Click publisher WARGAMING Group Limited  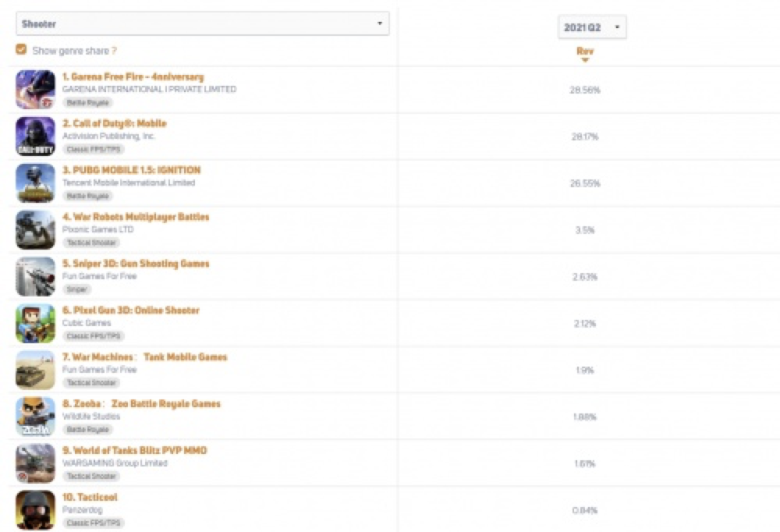[115, 463]
